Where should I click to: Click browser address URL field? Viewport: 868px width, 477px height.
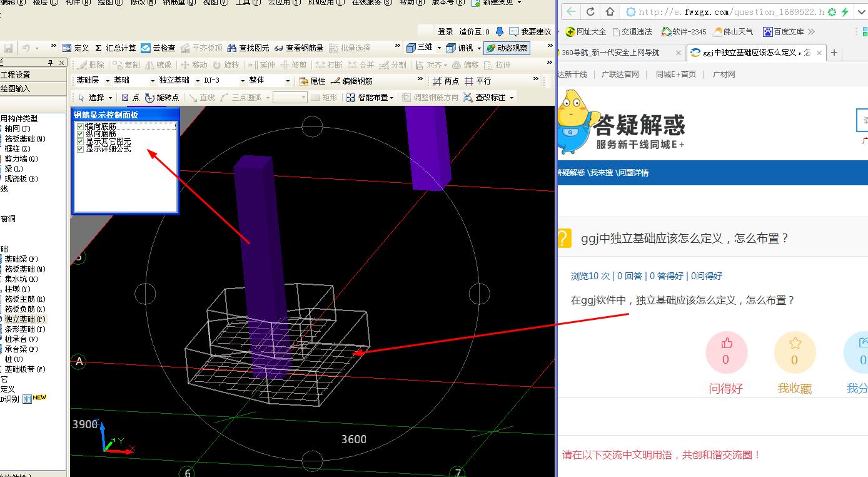(730, 12)
